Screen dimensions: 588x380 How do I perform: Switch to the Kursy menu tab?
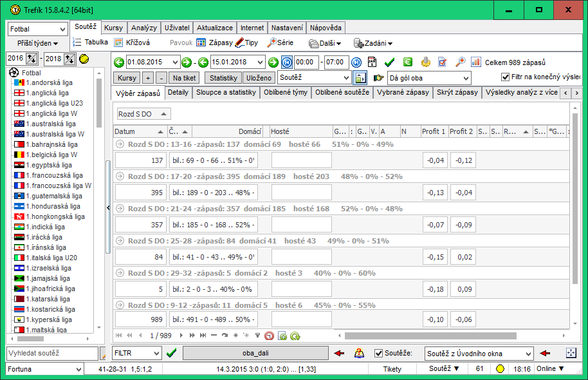coord(113,28)
